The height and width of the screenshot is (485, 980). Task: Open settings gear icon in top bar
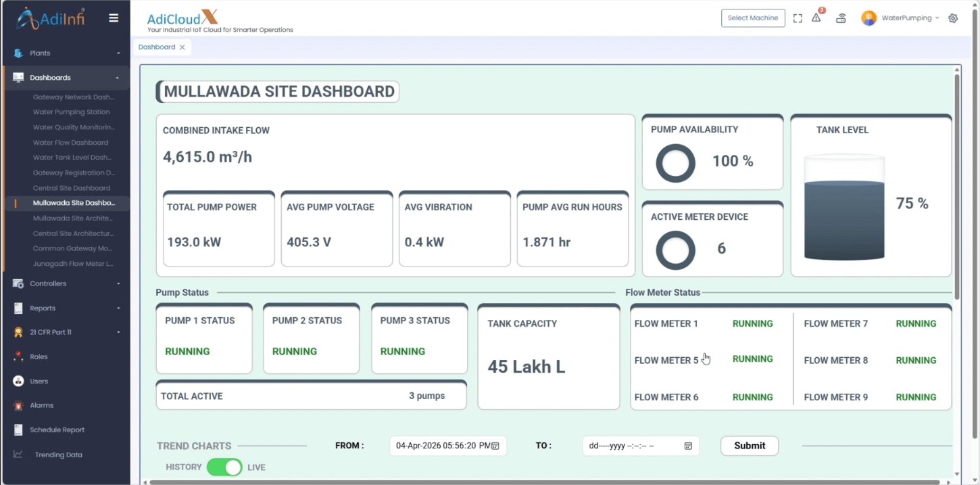953,18
